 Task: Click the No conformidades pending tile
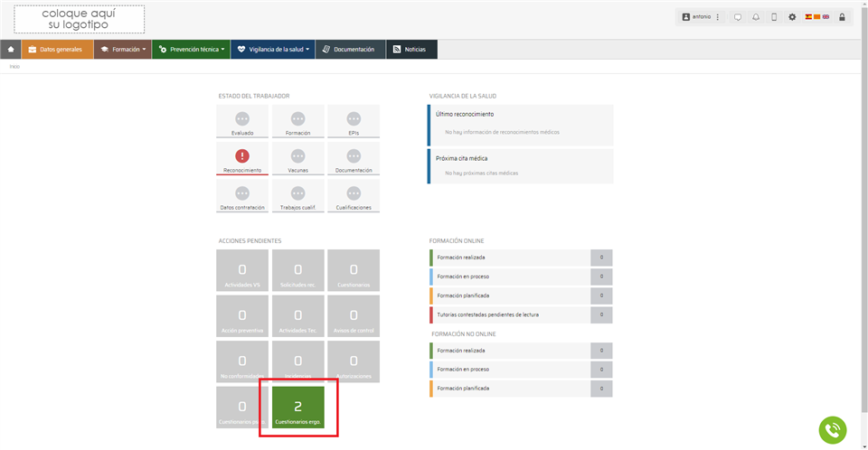[x=242, y=361]
